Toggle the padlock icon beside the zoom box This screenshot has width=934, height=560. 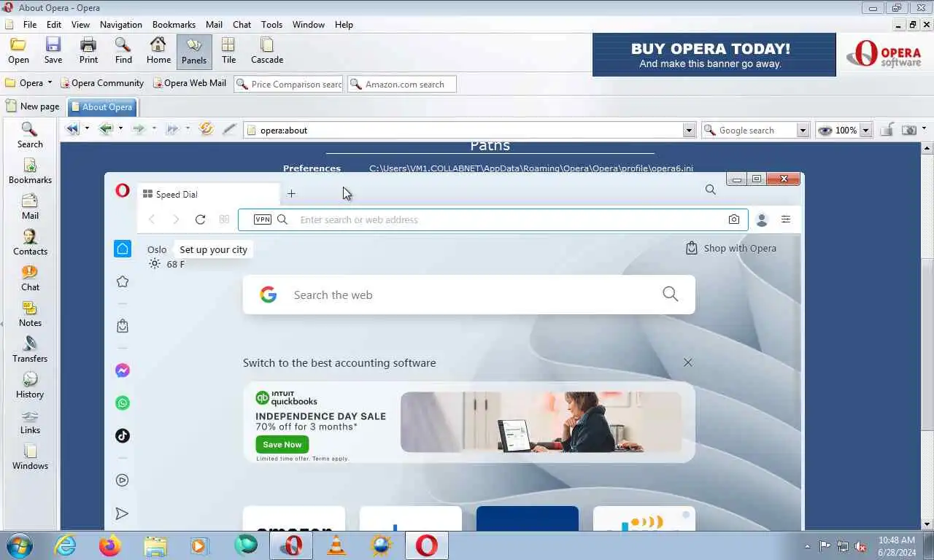click(x=887, y=130)
